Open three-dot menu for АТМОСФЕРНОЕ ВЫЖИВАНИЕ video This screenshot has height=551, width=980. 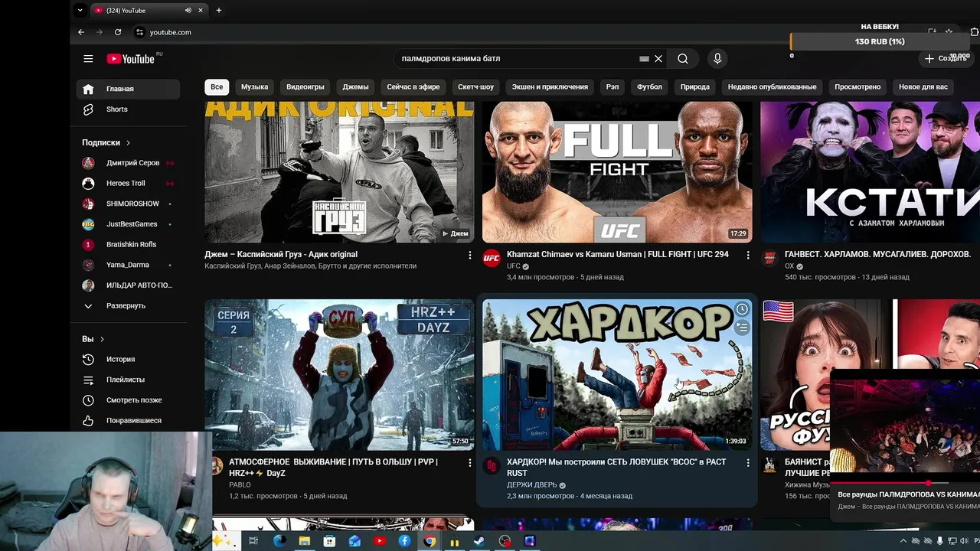pyautogui.click(x=470, y=464)
